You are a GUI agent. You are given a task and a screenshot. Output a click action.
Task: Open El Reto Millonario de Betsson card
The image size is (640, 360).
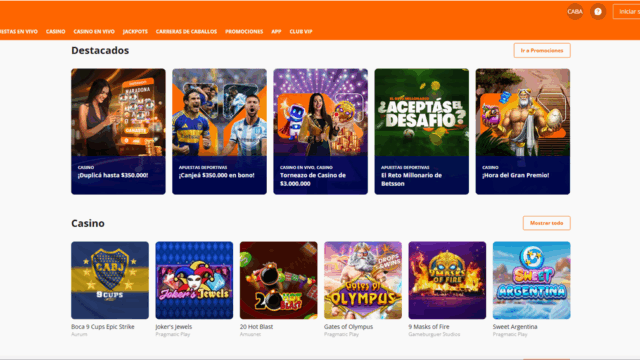point(422,131)
